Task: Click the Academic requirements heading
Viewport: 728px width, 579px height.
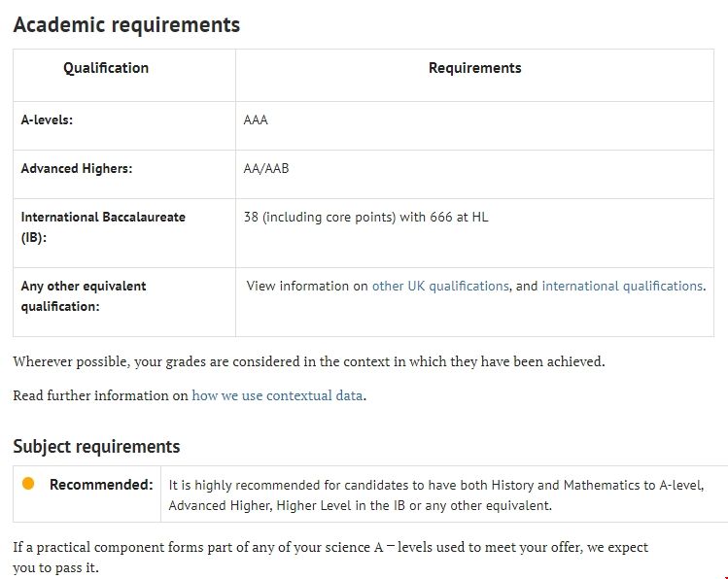Action: pyautogui.click(x=126, y=24)
